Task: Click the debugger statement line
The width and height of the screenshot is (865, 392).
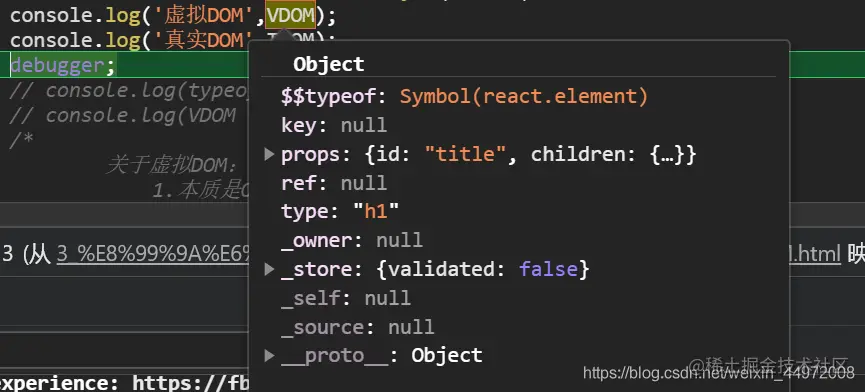Action: [63, 66]
